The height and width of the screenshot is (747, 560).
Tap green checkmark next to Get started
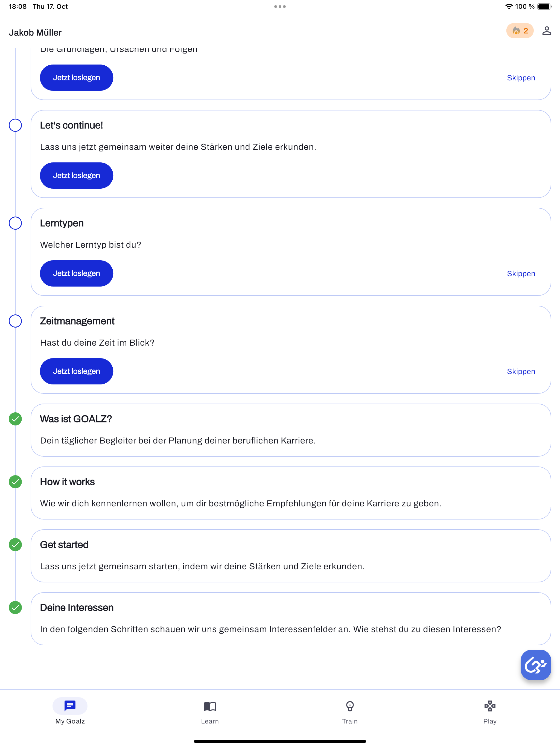click(x=15, y=545)
